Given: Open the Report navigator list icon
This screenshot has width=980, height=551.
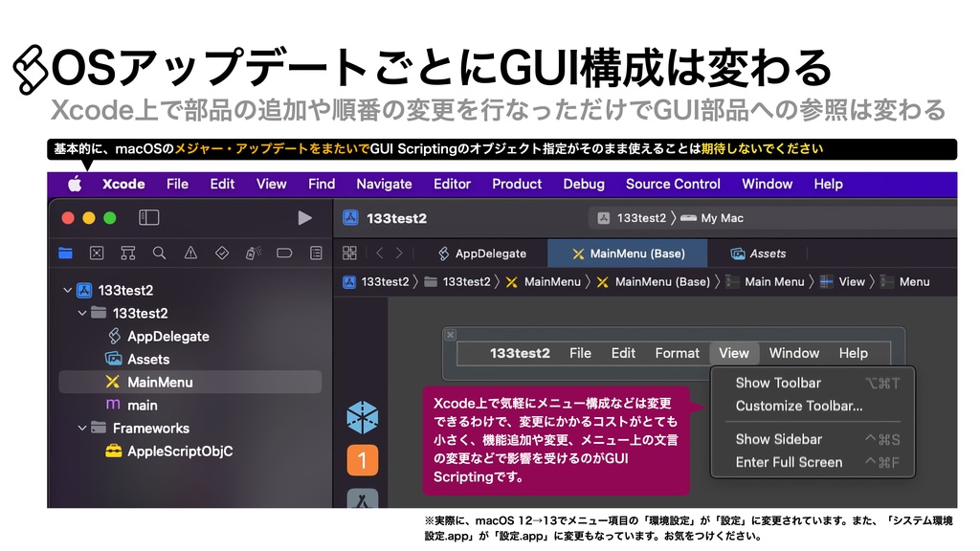Looking at the screenshot, I should coord(315,252).
